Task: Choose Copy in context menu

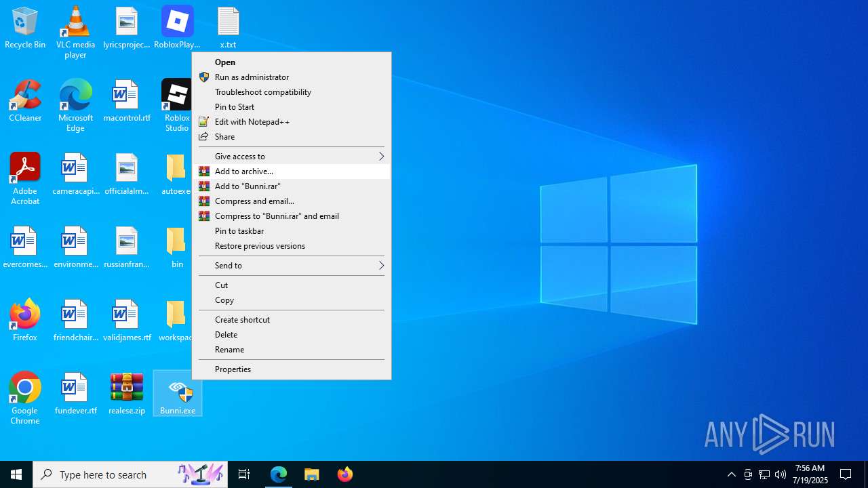Action: point(292,300)
